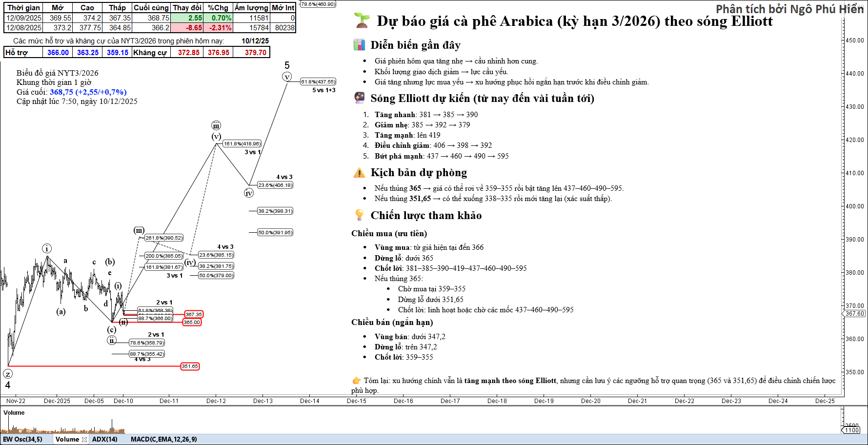The width and height of the screenshot is (868, 445).
Task: Click the red 351.65 support price label
Action: pyautogui.click(x=190, y=366)
